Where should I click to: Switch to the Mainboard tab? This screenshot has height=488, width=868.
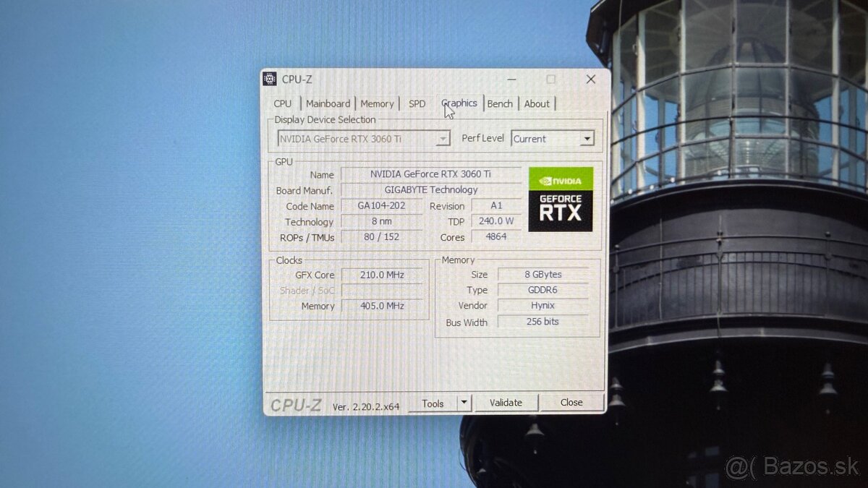[x=328, y=103]
